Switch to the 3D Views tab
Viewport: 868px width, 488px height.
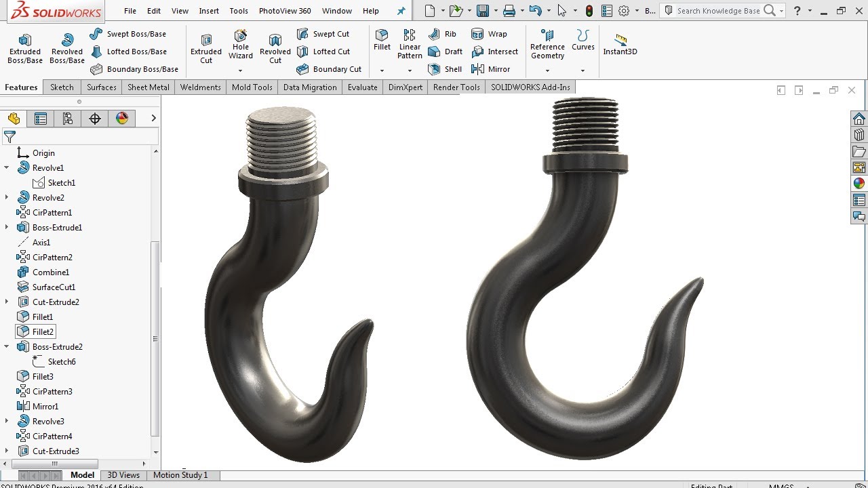123,475
